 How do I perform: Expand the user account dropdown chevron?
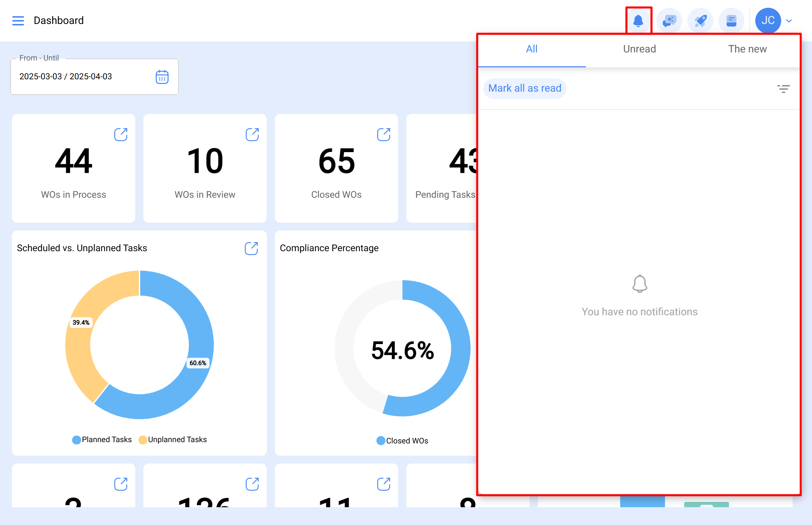click(x=789, y=21)
